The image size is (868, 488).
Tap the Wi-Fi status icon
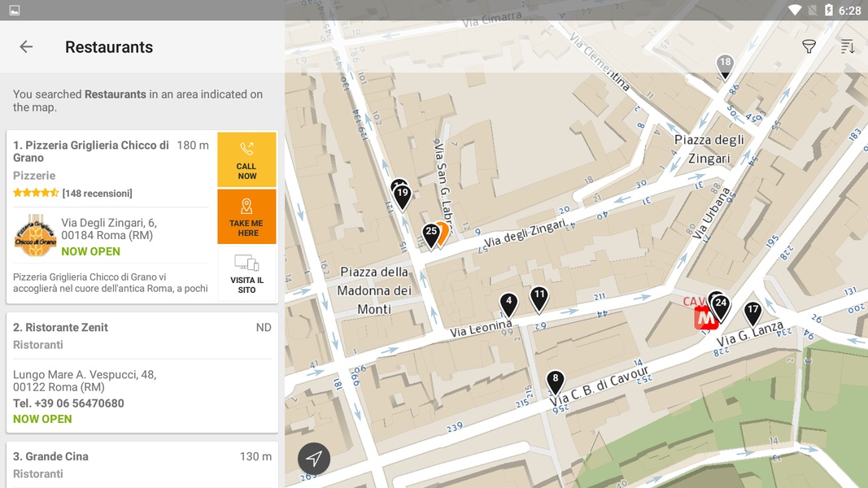(795, 11)
